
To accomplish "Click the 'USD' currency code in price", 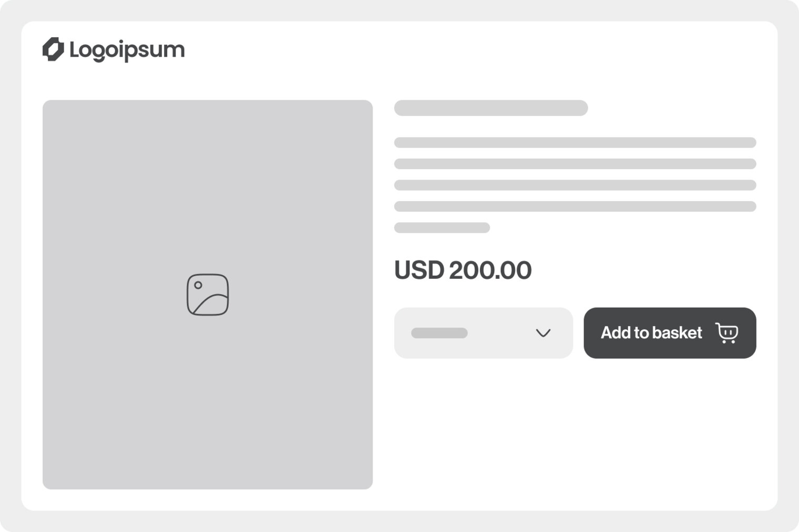I will 419,270.
